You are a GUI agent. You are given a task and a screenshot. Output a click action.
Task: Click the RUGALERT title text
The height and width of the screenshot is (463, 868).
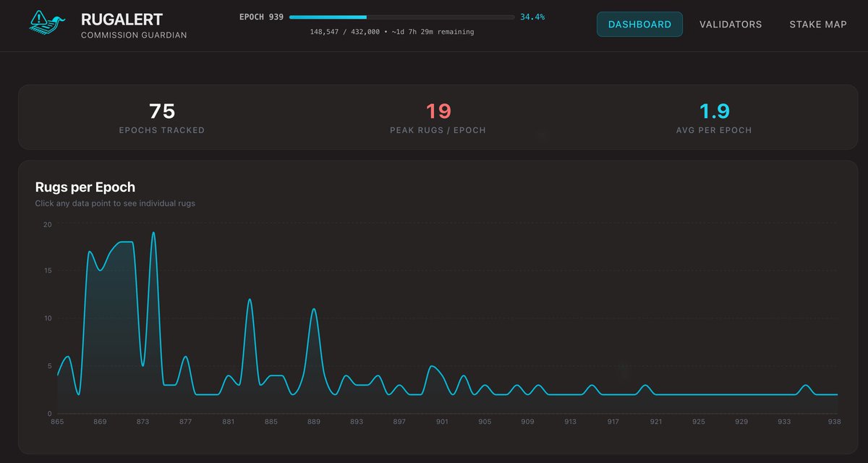click(x=122, y=20)
